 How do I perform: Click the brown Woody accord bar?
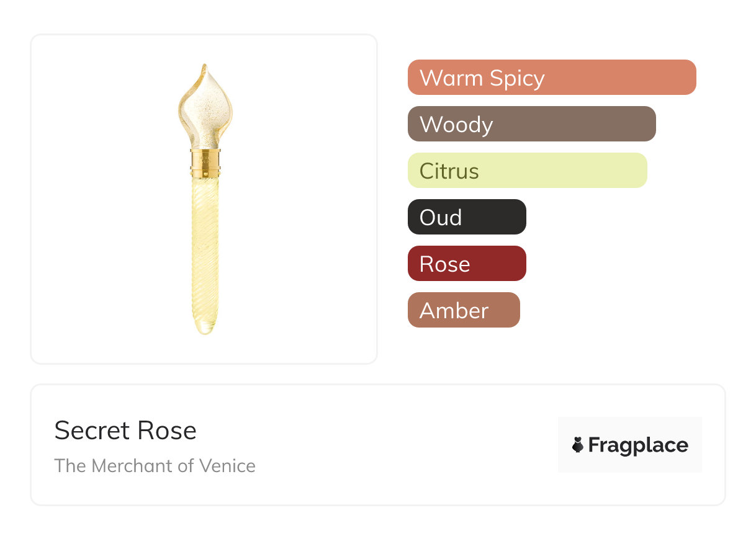[531, 124]
